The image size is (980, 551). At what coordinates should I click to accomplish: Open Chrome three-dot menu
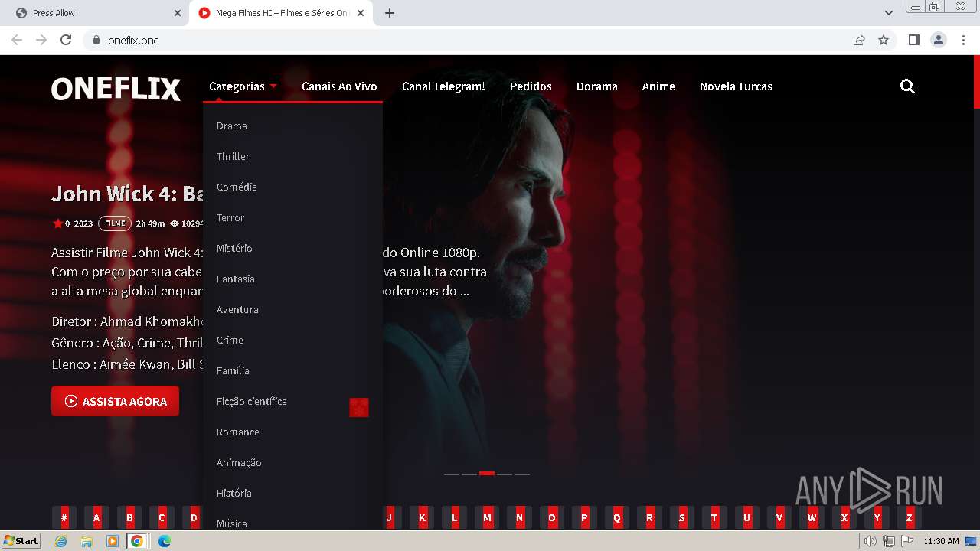click(x=963, y=40)
